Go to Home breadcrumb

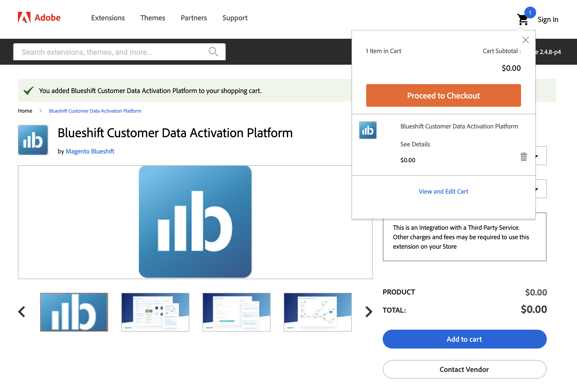click(25, 111)
